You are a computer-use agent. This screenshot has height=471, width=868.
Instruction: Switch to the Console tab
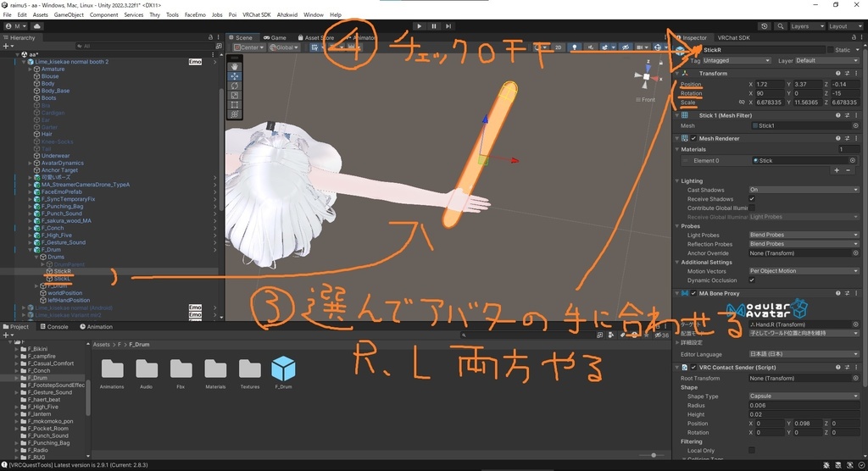coord(53,326)
